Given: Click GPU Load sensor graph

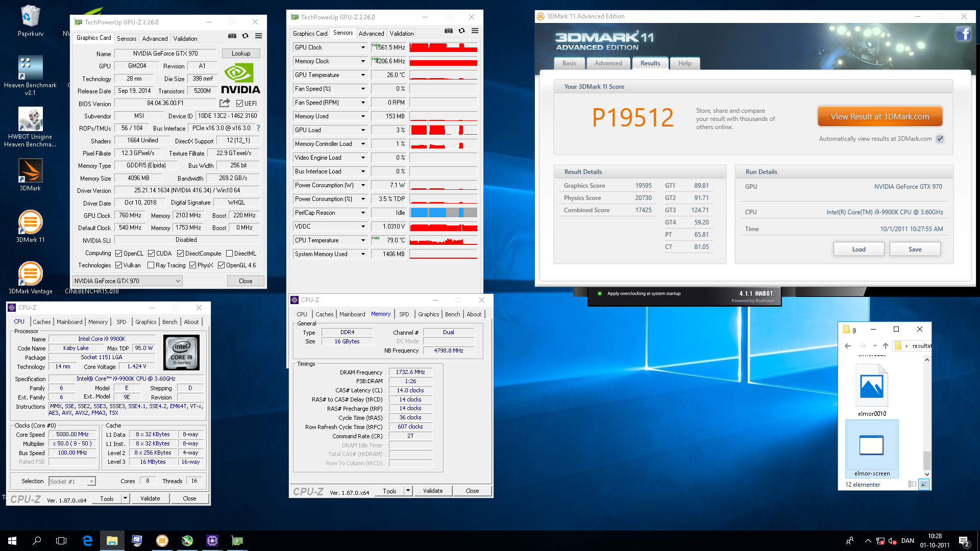Looking at the screenshot, I should click(444, 130).
